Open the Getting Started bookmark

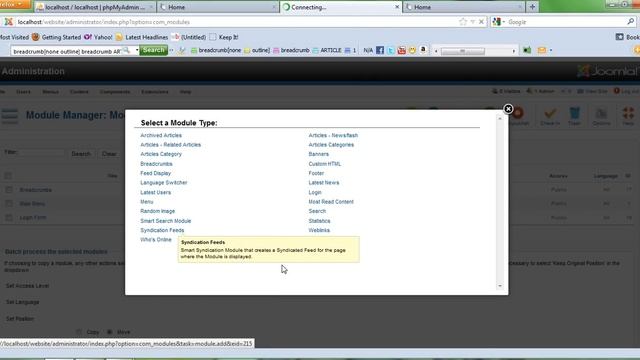pyautogui.click(x=56, y=37)
